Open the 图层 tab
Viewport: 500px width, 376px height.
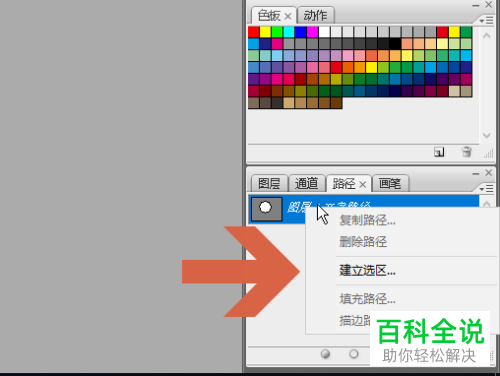(x=269, y=183)
